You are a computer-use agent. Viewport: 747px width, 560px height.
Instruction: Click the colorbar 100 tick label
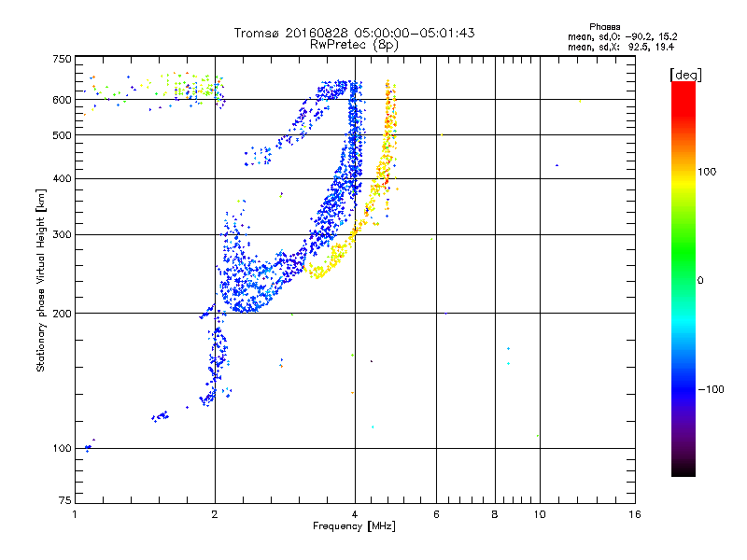(707, 172)
